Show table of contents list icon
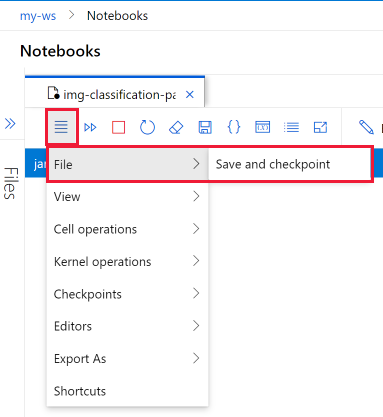 point(291,127)
